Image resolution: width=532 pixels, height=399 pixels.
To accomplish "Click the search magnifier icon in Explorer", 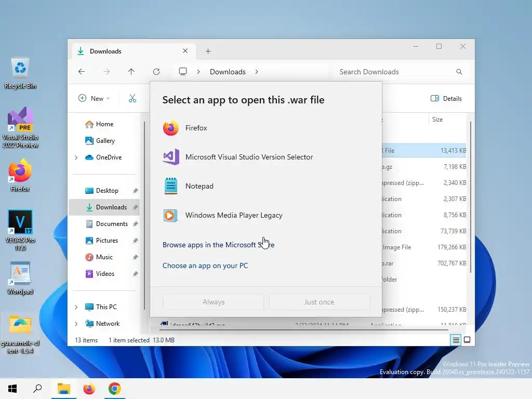I will pos(459,72).
